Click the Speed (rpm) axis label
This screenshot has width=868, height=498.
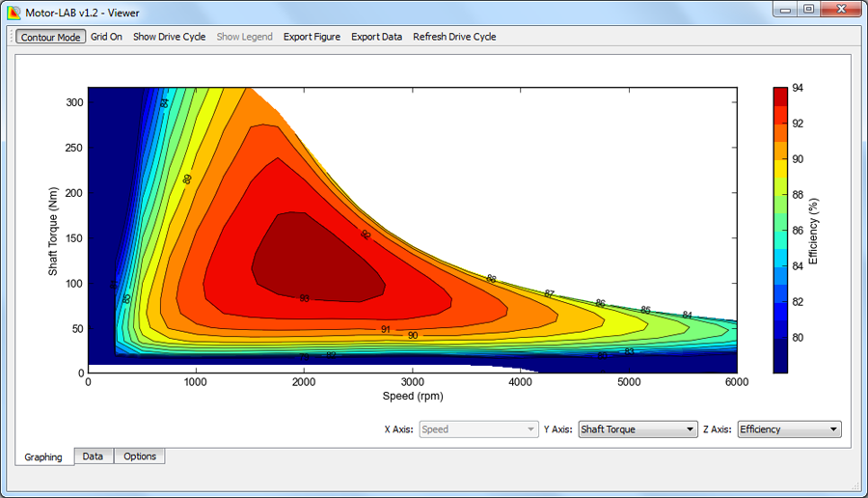point(413,396)
